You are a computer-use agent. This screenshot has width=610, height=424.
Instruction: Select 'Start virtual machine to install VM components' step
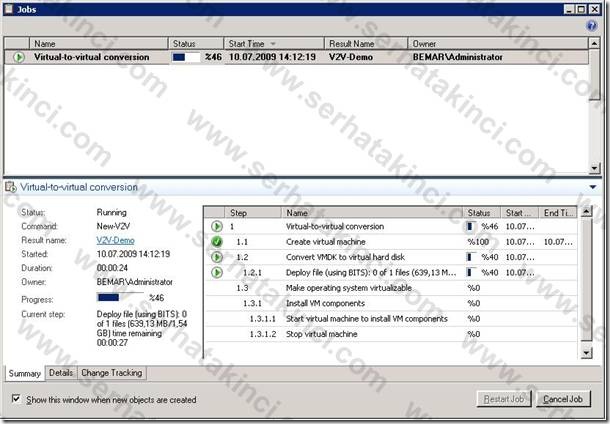(366, 319)
